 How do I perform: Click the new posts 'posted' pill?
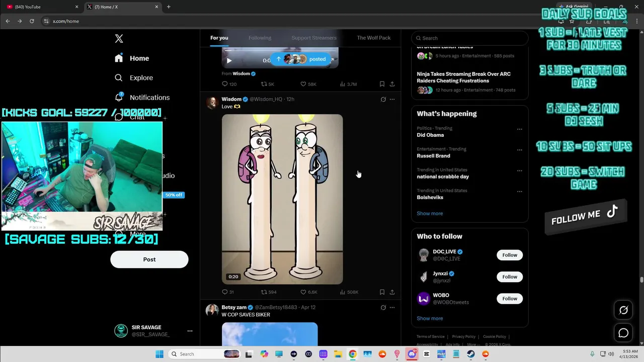[x=301, y=59]
